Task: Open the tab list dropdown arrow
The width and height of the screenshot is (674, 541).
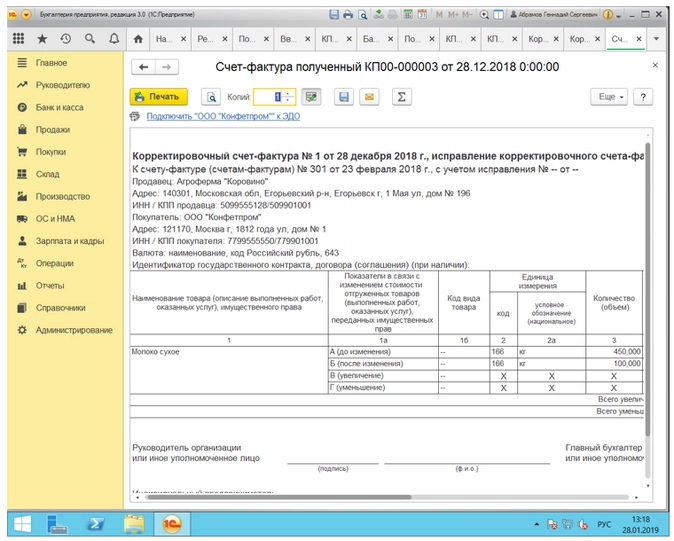Action: (656, 39)
